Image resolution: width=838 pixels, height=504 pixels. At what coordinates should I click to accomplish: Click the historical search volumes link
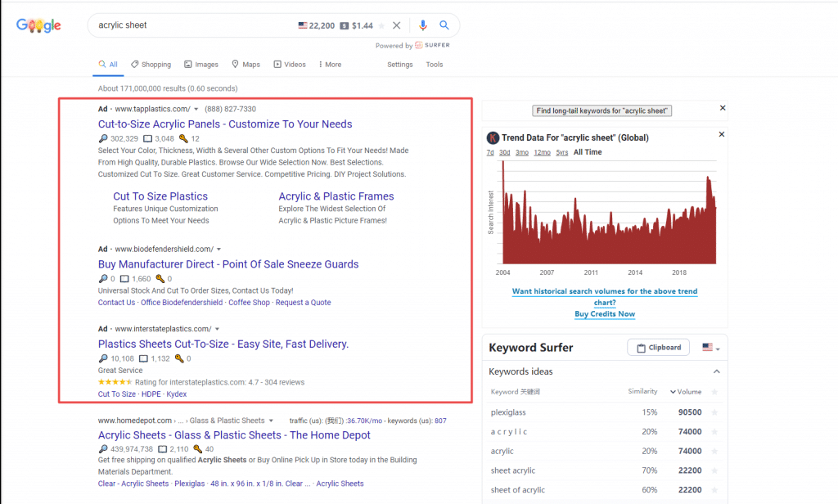605,297
